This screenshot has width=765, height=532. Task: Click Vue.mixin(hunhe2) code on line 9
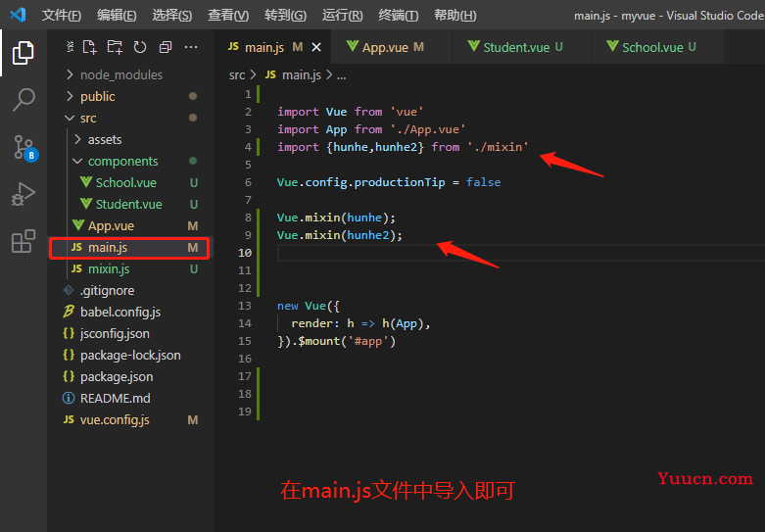point(340,235)
